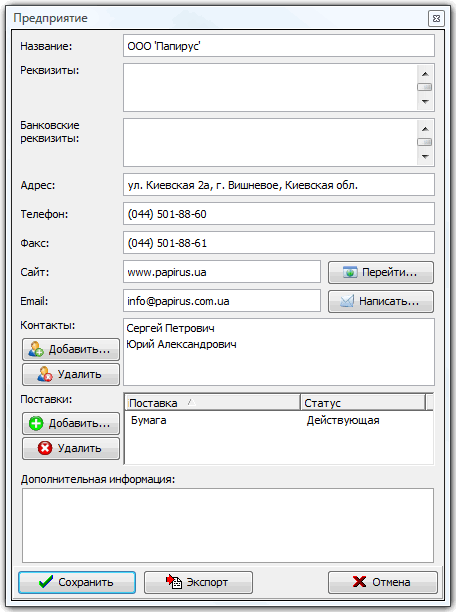Click up arrow in Банковские реквизиты scrollbar
Viewport: 456px width, 612px height.
point(425,129)
